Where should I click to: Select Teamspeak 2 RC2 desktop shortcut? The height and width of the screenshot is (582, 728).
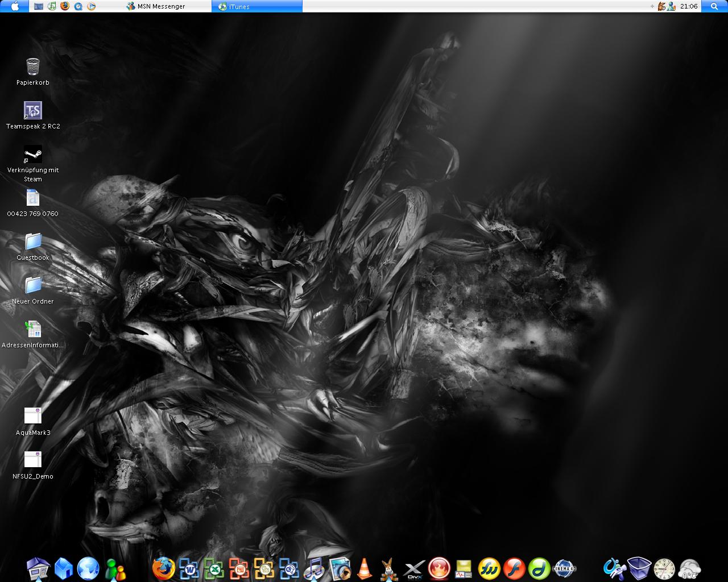[33, 111]
